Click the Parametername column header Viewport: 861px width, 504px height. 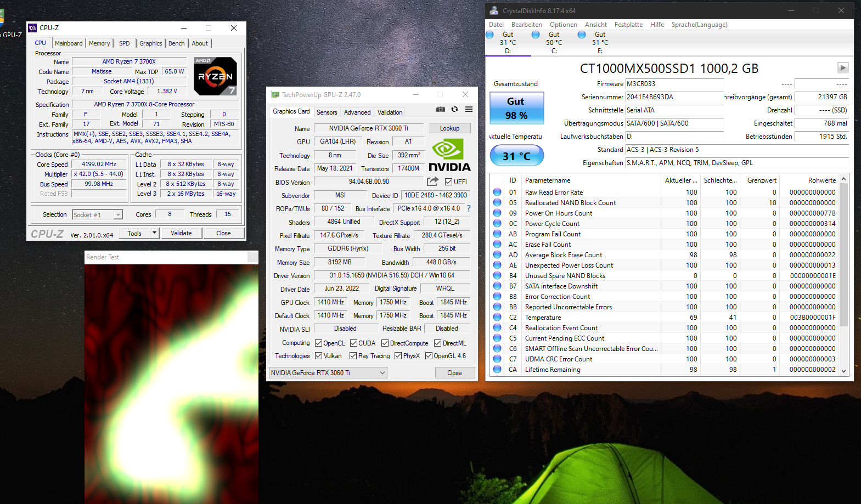point(590,180)
